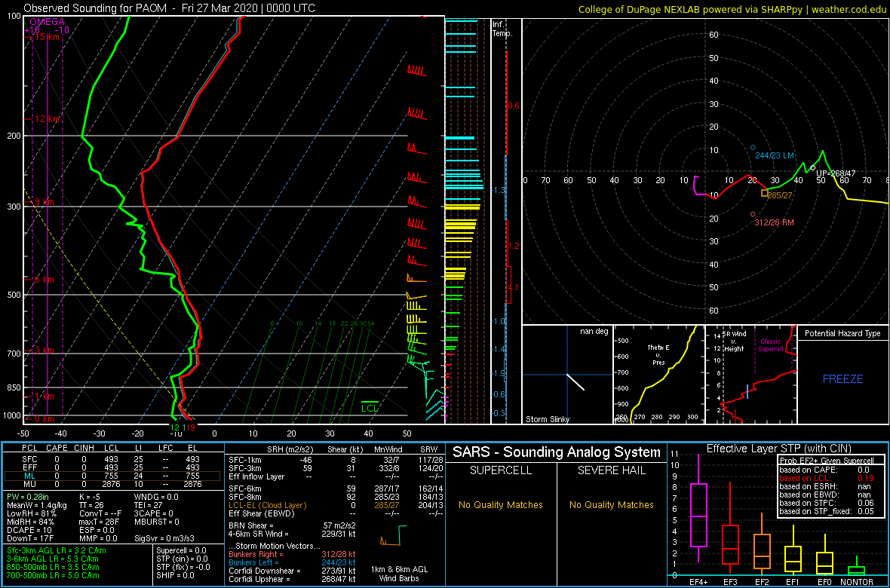Click the Bunkers Right mover circle on hodograph

point(753,215)
